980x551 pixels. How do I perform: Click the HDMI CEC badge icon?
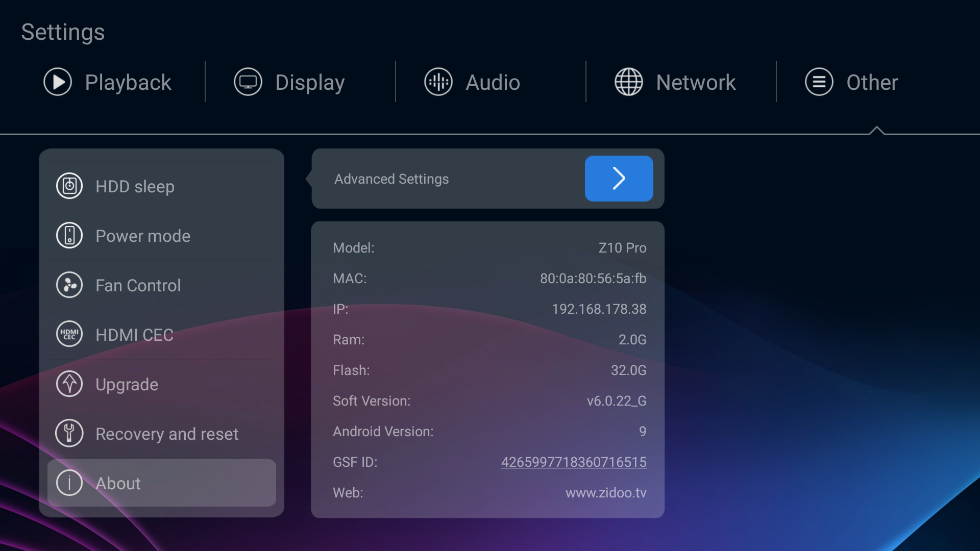[x=69, y=335]
